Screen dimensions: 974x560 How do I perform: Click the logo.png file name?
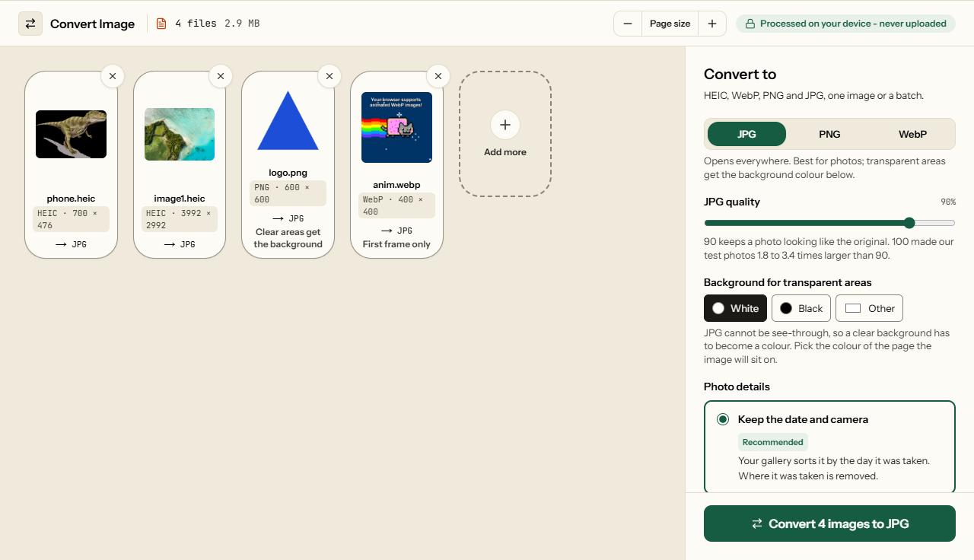point(288,173)
